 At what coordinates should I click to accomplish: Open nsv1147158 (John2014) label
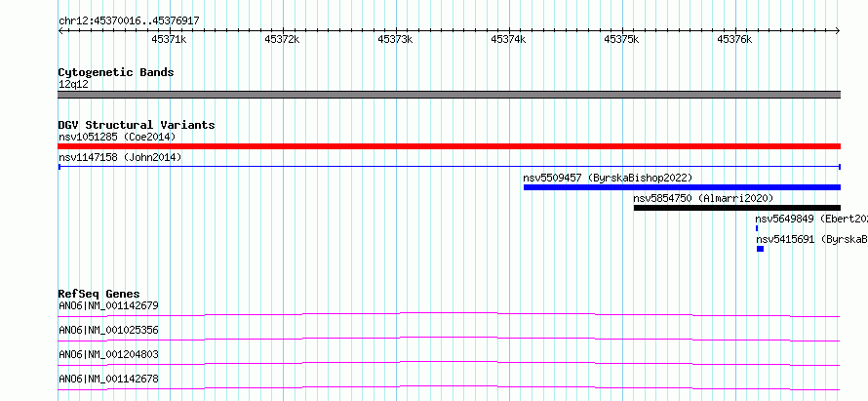[120, 157]
